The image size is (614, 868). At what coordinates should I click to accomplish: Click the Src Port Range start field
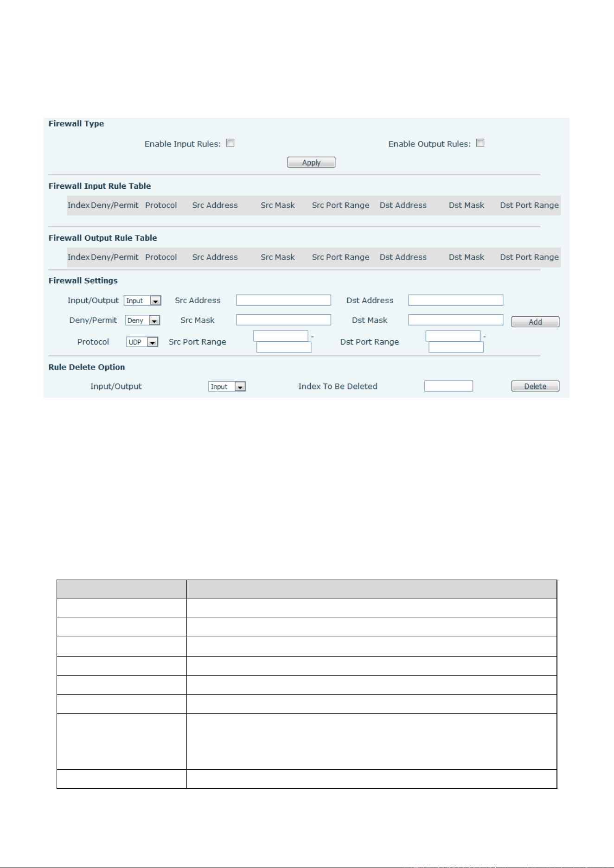(281, 336)
